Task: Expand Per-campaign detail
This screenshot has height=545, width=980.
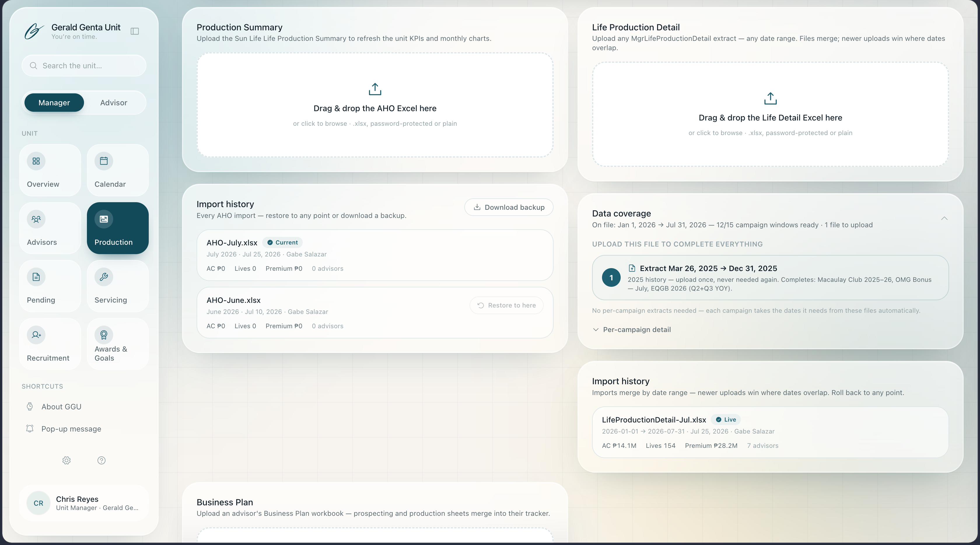Action: (x=631, y=330)
